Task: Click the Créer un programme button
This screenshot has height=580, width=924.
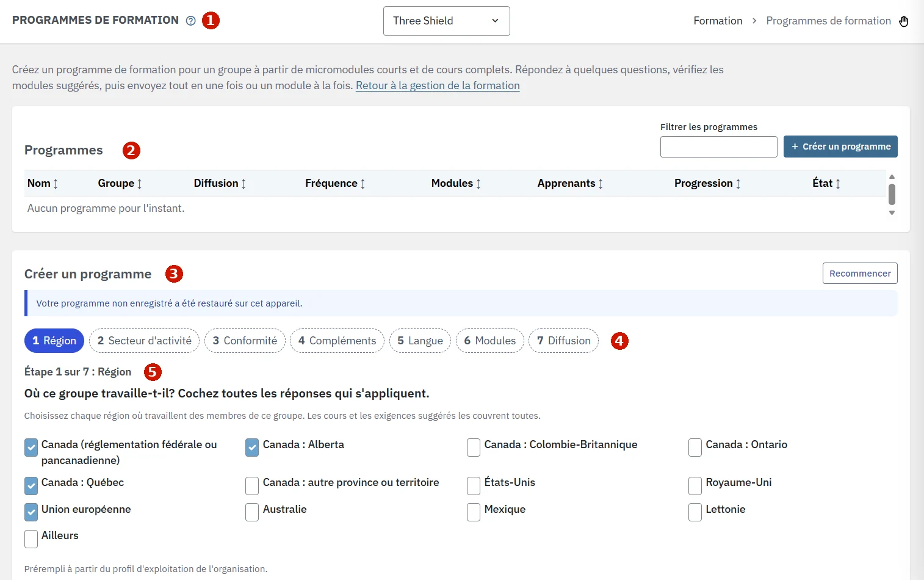Action: [x=840, y=147]
